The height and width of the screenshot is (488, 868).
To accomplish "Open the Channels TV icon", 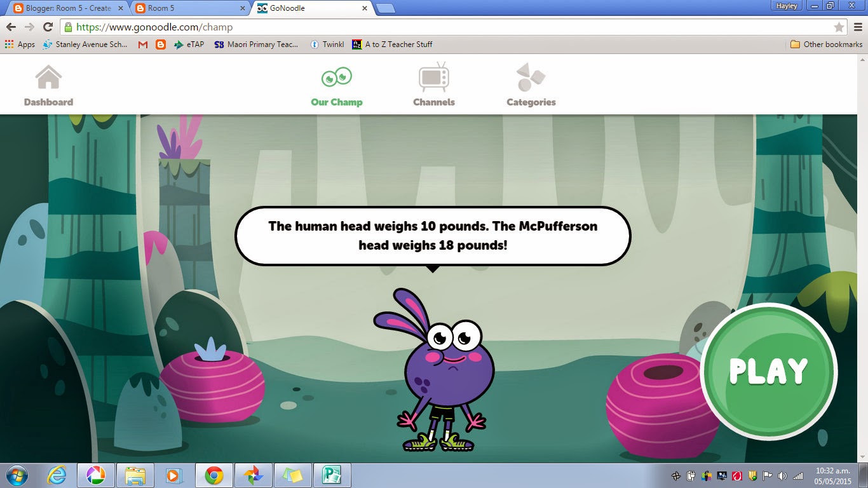I will (434, 78).
